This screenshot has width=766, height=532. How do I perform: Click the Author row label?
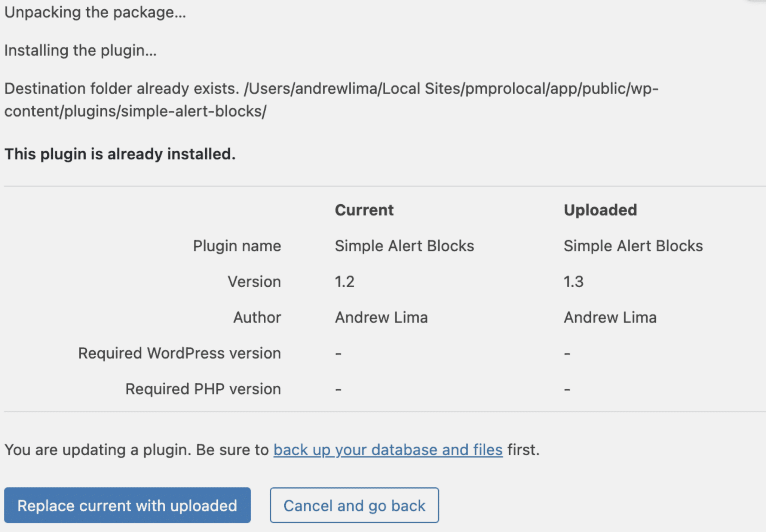click(x=257, y=317)
